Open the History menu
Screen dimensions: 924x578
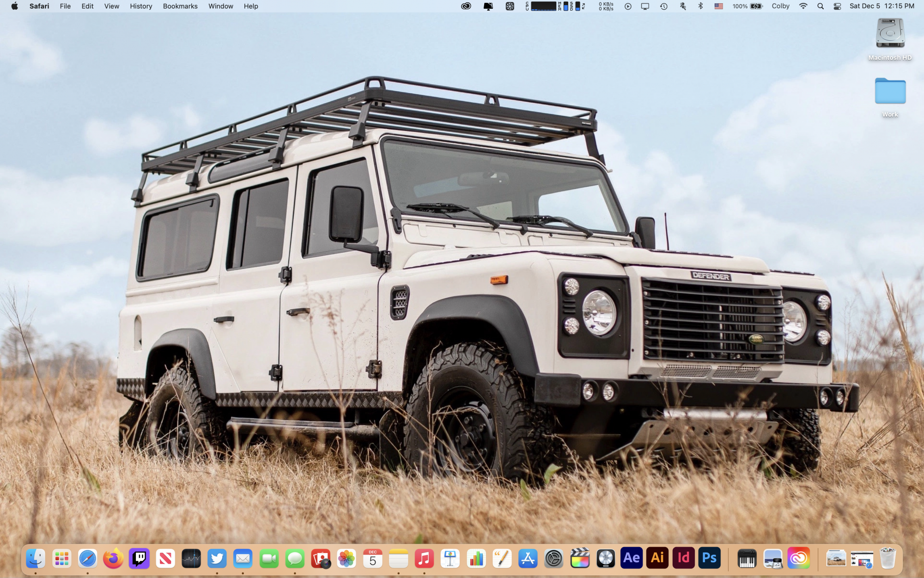click(141, 6)
